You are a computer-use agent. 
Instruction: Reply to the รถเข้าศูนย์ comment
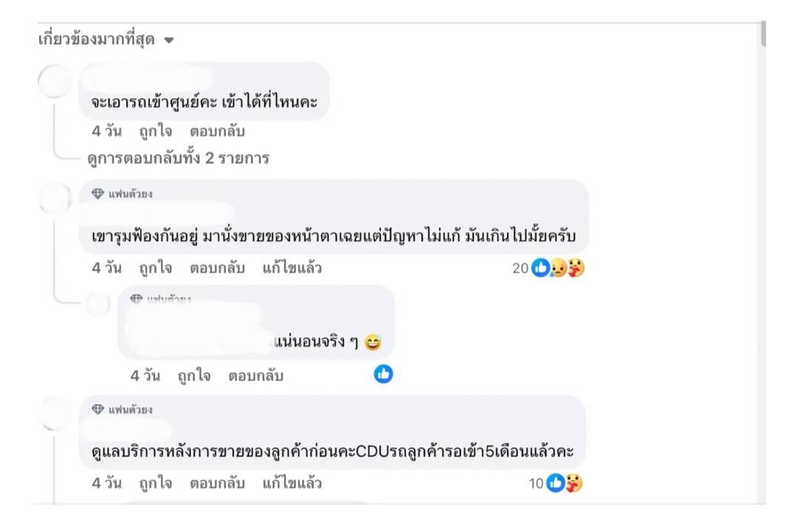click(217, 131)
